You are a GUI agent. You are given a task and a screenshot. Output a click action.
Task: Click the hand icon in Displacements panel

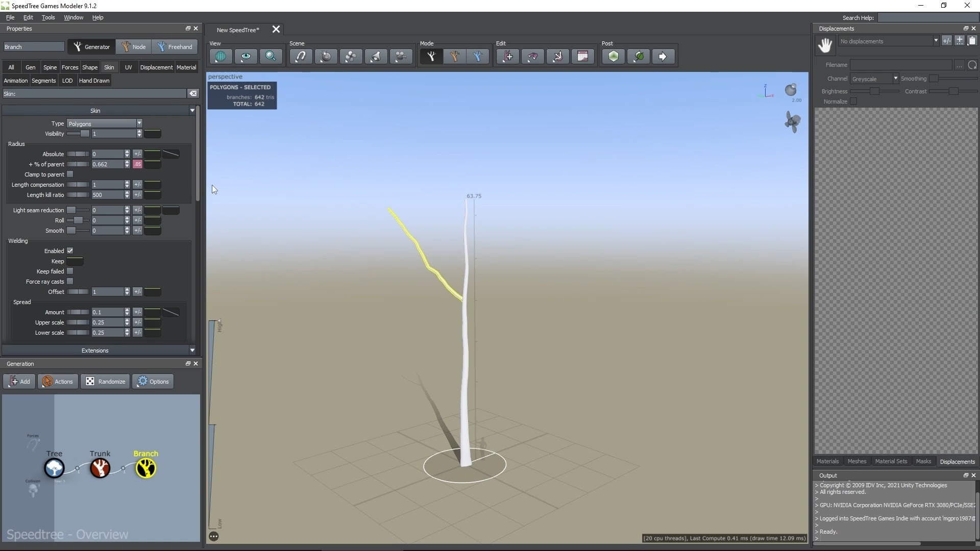pyautogui.click(x=825, y=45)
